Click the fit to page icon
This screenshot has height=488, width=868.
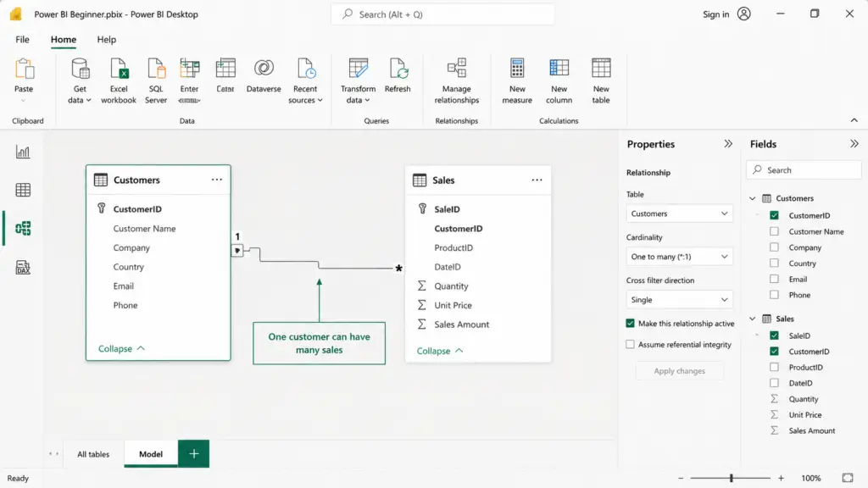point(848,478)
